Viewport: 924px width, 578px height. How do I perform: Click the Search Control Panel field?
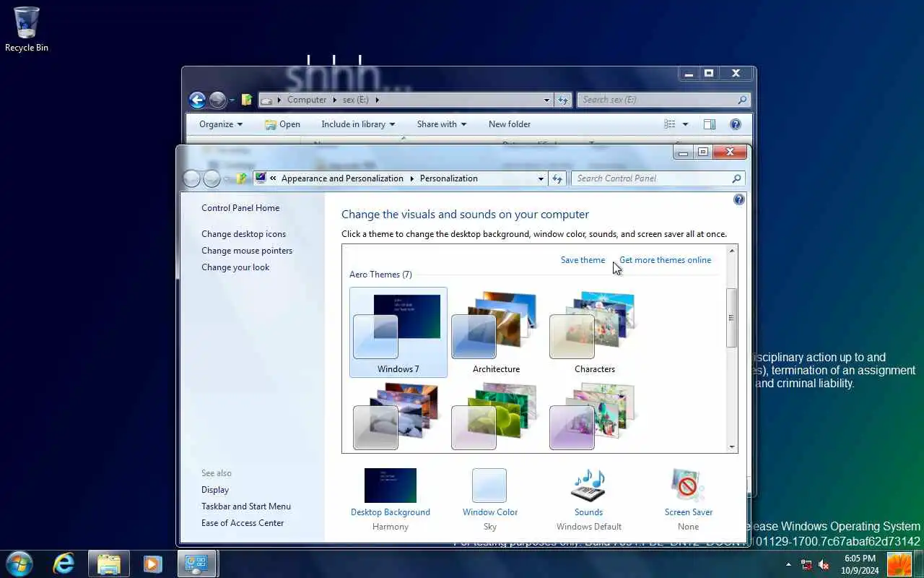pyautogui.click(x=651, y=178)
